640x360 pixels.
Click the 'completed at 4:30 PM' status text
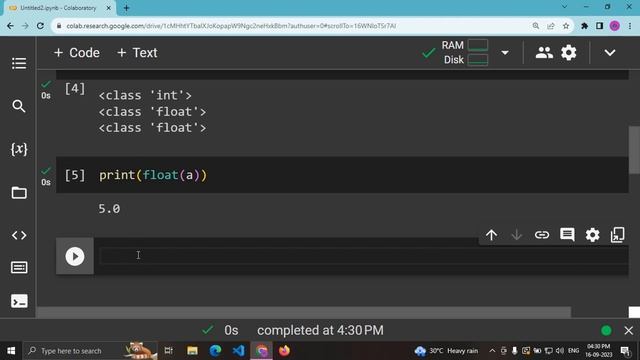[x=320, y=330]
